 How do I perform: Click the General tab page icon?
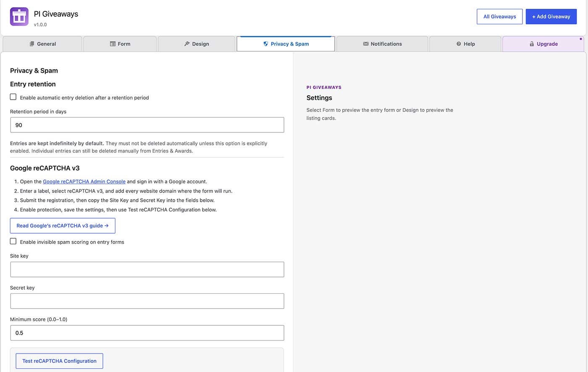pyautogui.click(x=32, y=44)
